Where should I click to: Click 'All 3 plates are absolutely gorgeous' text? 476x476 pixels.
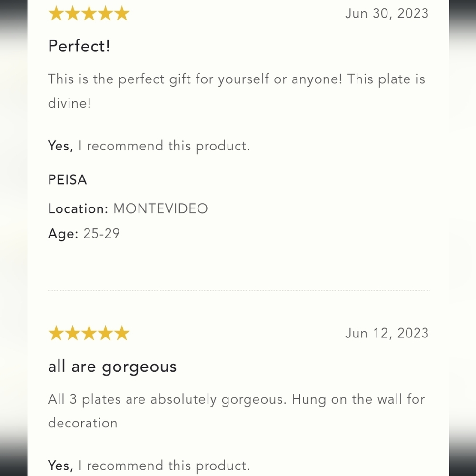(x=237, y=411)
